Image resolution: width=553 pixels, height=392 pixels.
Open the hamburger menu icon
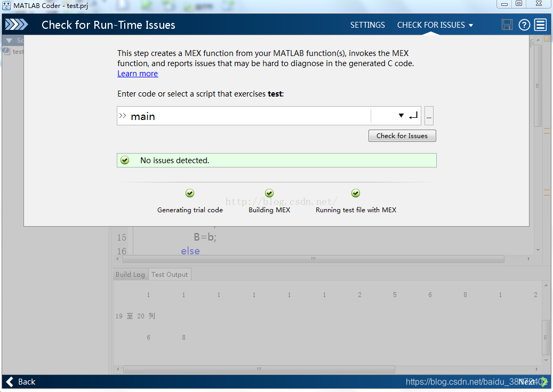tap(540, 25)
